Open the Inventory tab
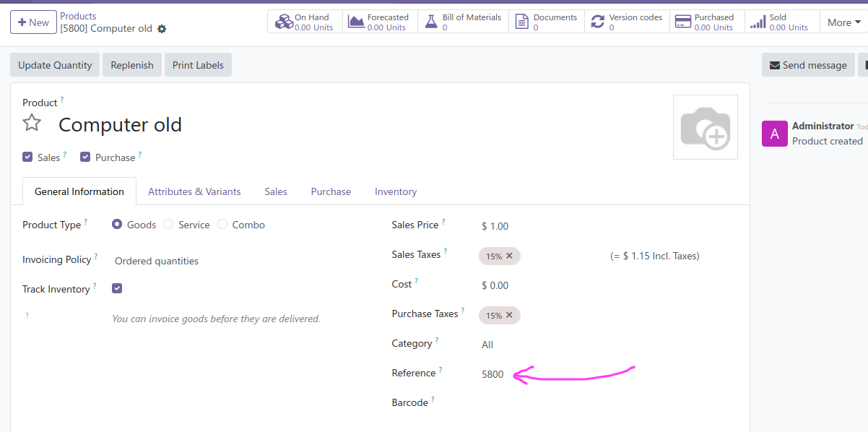Screen dimensions: 868x432 [395, 191]
